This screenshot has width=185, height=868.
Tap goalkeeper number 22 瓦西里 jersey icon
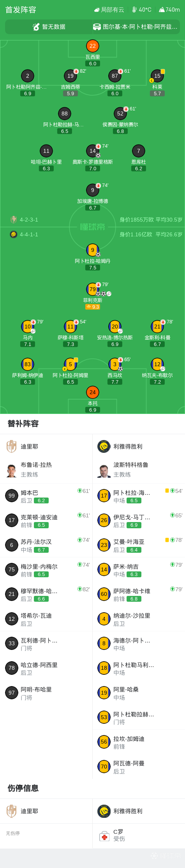coord(93,46)
